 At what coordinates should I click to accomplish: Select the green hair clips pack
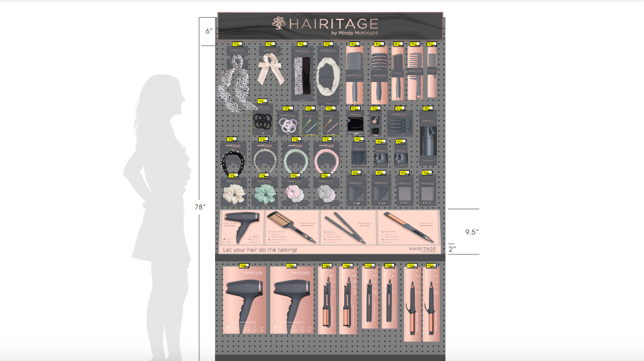click(310, 122)
